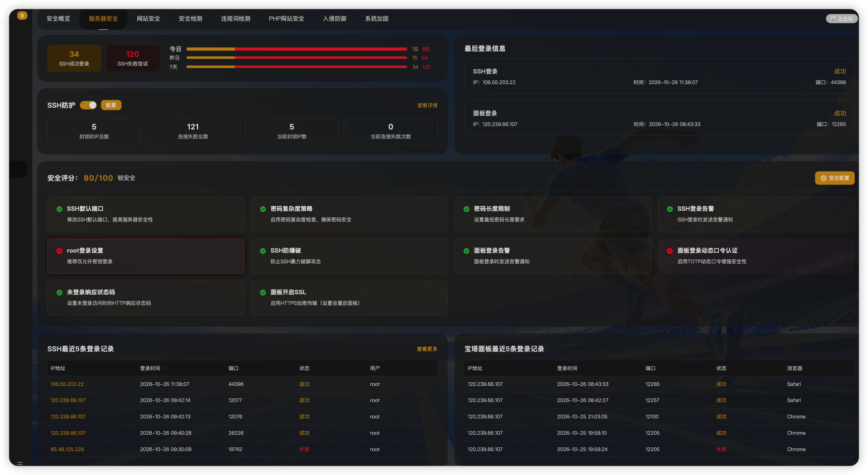Click red cross icon of root登录设置

pyautogui.click(x=59, y=251)
